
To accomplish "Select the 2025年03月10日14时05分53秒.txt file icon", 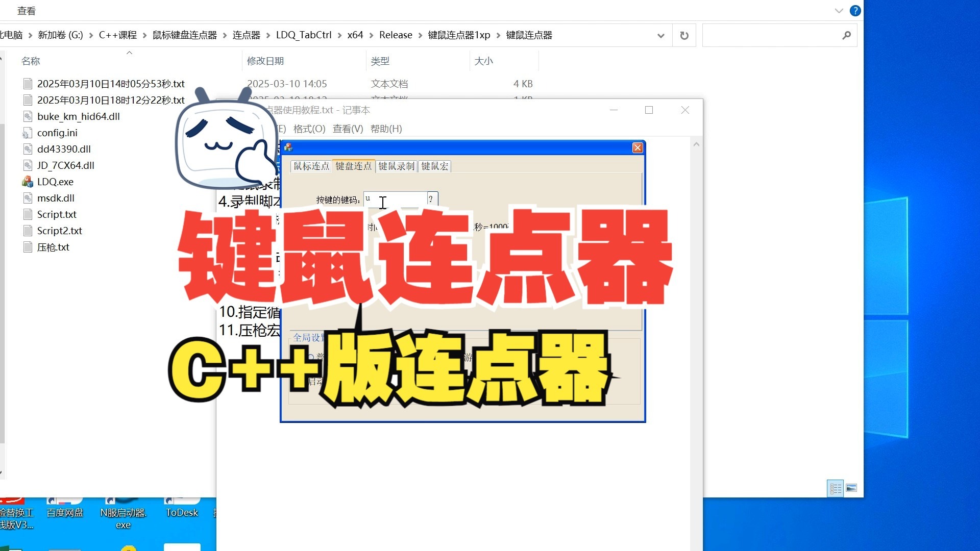I will pos(28,84).
